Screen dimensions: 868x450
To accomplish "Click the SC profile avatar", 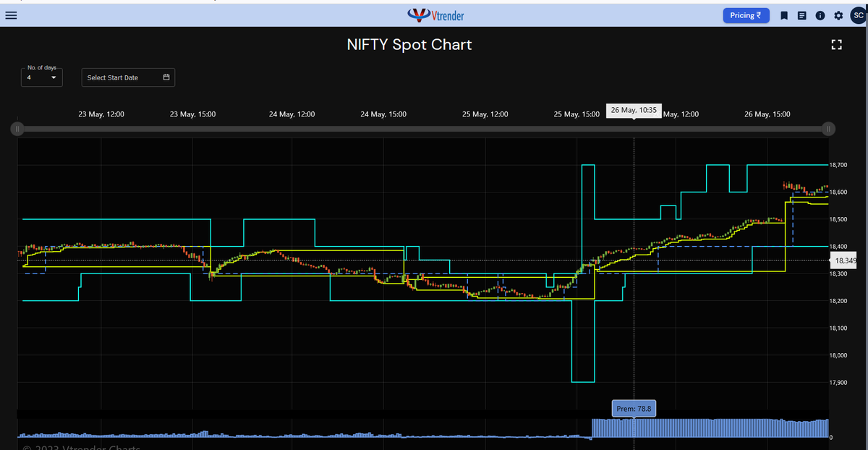I will coord(858,15).
